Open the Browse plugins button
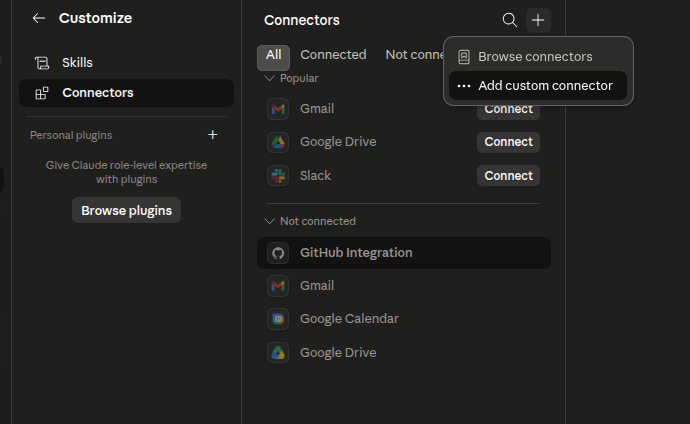 (x=126, y=210)
